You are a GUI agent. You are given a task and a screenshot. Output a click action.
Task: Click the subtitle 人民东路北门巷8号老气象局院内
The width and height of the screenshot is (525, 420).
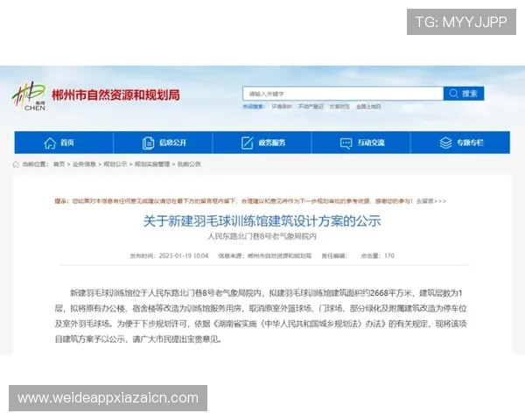click(262, 236)
